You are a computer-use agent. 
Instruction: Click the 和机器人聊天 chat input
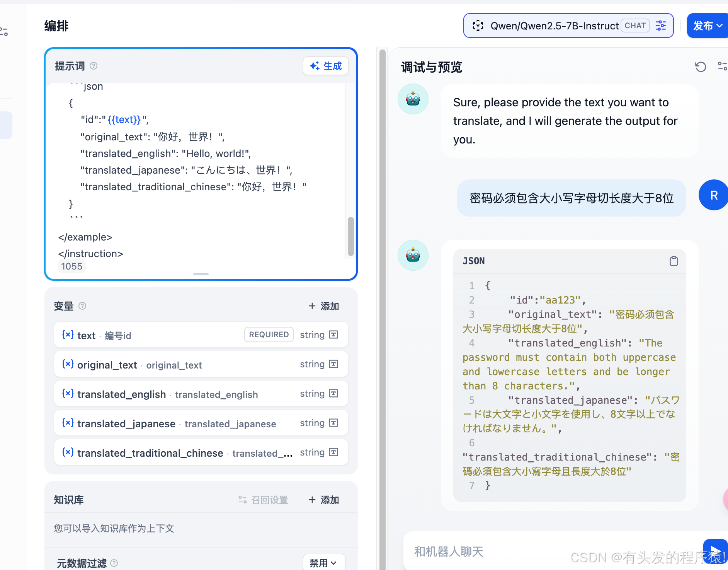pos(553,551)
